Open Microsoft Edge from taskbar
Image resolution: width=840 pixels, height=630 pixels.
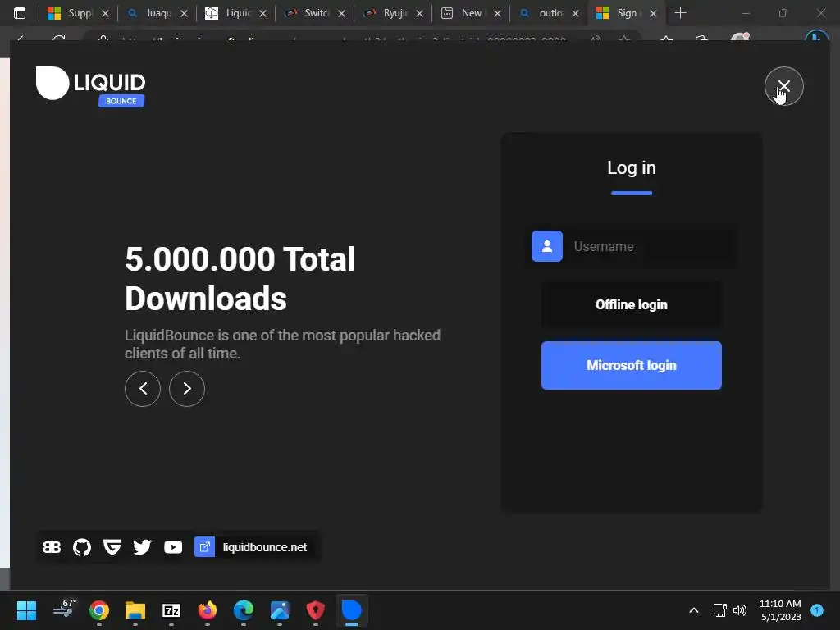coord(243,610)
